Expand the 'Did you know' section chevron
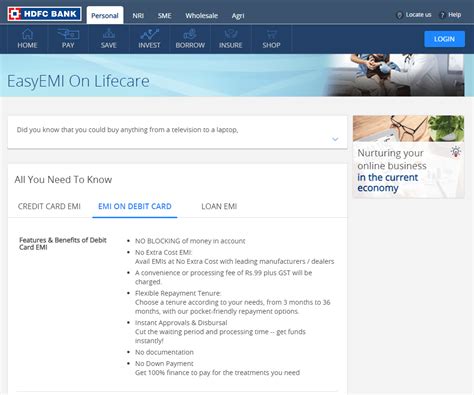Image resolution: width=474 pixels, height=395 pixels. point(335,139)
